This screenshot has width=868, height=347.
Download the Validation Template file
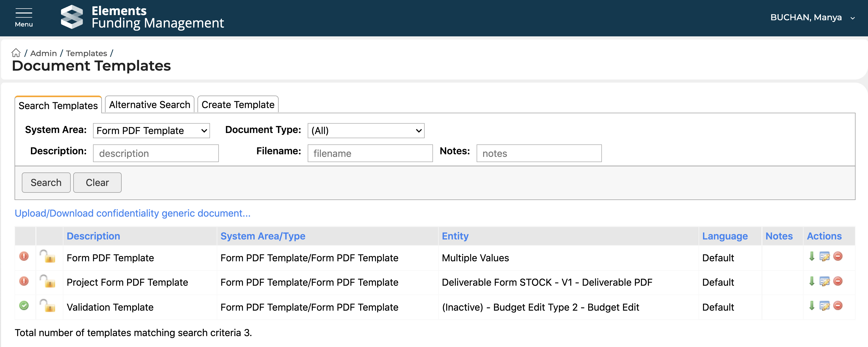click(812, 306)
